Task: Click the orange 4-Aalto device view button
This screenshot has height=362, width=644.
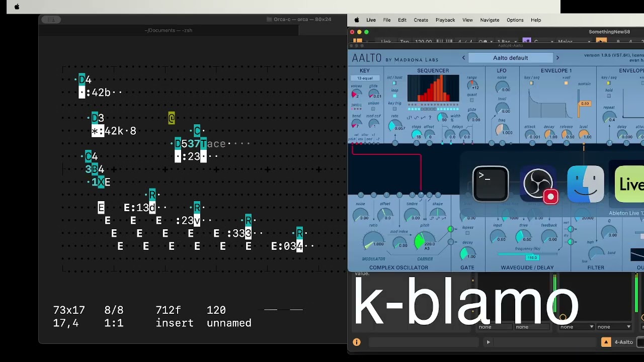Action: click(x=606, y=342)
